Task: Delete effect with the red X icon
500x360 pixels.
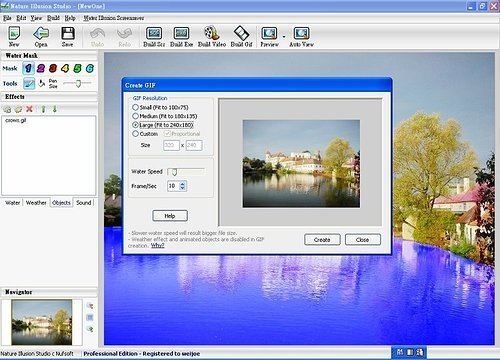Action: pyautogui.click(x=29, y=109)
